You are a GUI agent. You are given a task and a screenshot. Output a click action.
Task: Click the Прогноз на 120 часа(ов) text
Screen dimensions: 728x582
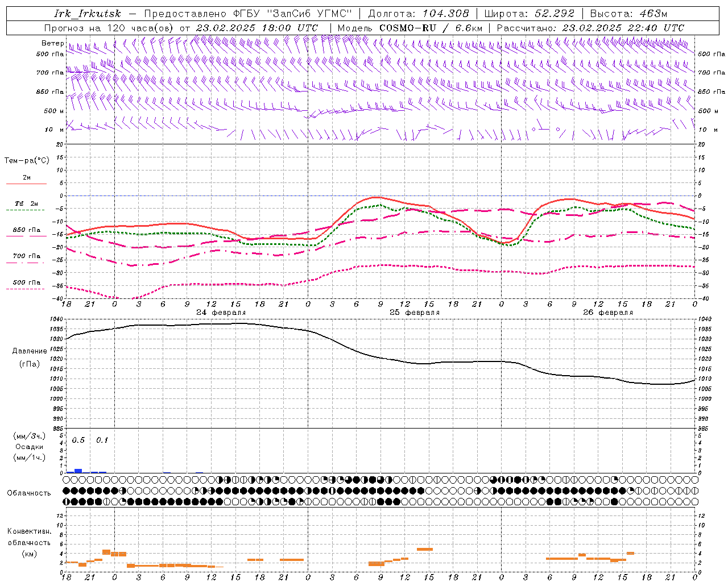click(109, 28)
